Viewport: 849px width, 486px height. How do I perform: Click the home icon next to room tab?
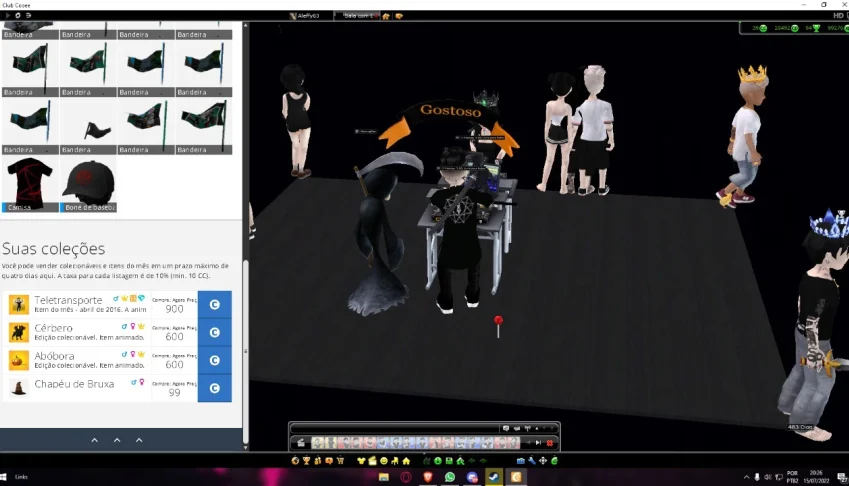pos(386,16)
